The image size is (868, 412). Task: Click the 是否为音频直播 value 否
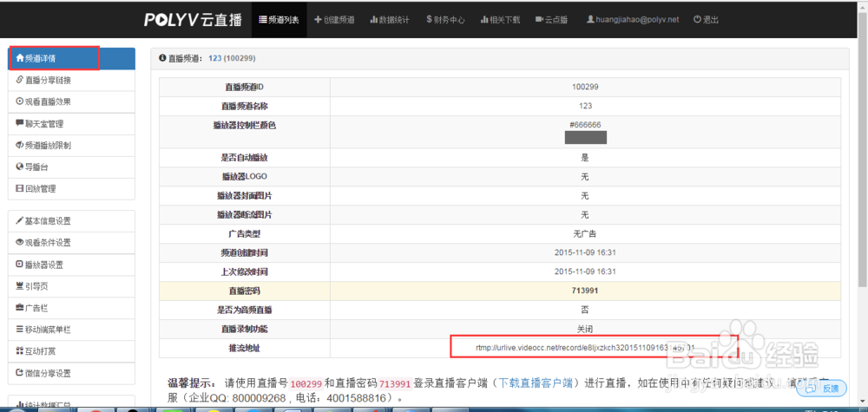tap(585, 310)
